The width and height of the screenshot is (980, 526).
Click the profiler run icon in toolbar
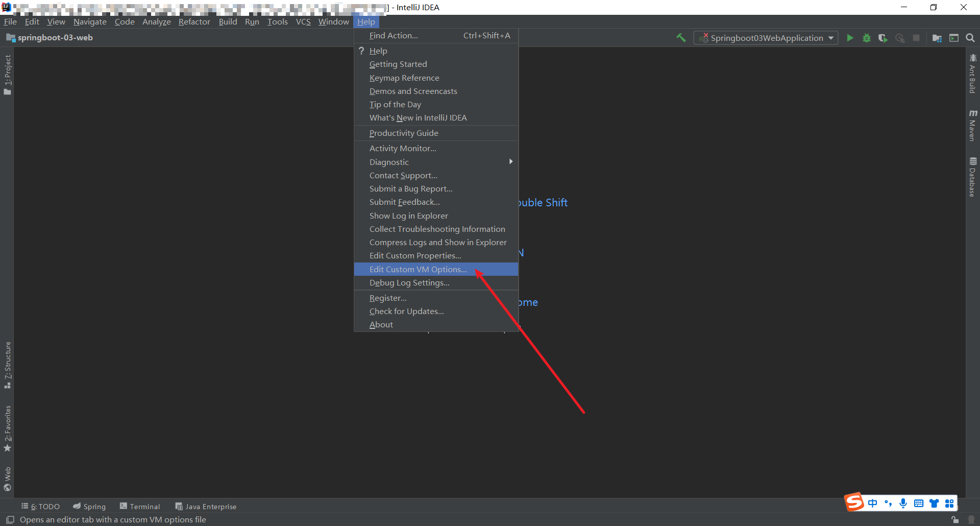point(900,38)
